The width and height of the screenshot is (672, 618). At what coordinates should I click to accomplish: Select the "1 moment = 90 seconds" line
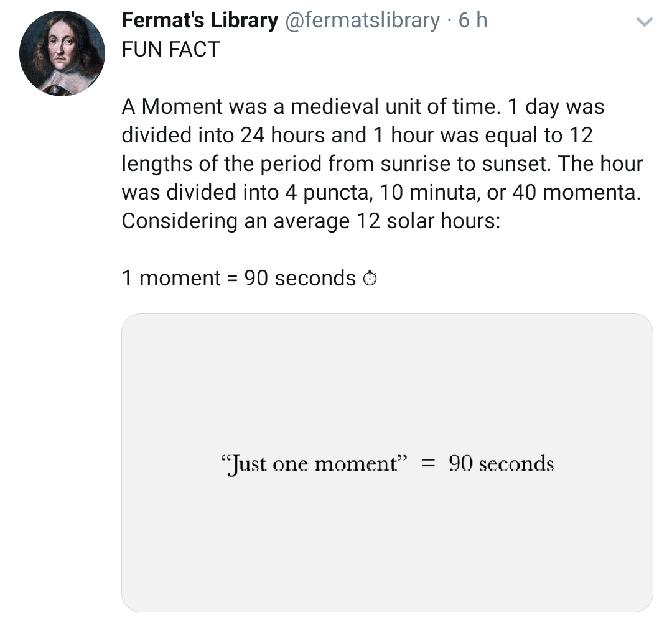(238, 278)
